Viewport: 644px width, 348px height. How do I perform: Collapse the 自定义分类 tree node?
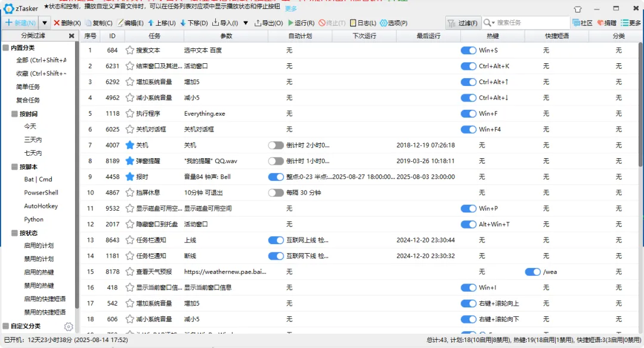pos(6,326)
